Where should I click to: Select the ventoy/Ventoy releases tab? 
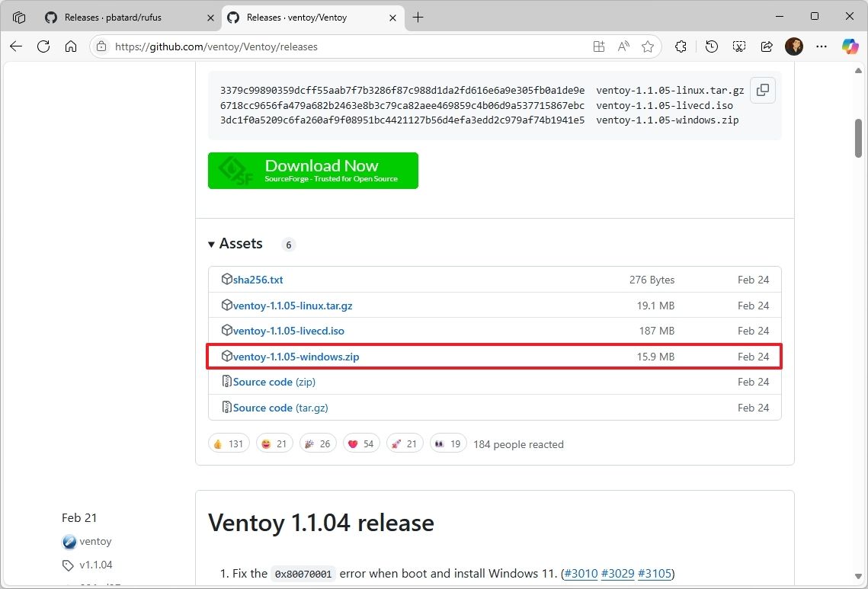pos(297,17)
